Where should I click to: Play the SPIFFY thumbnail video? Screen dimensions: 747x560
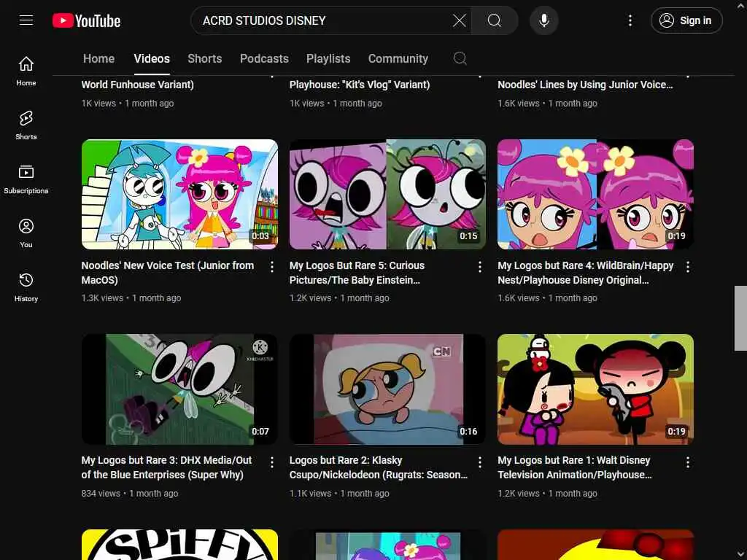[x=179, y=544]
